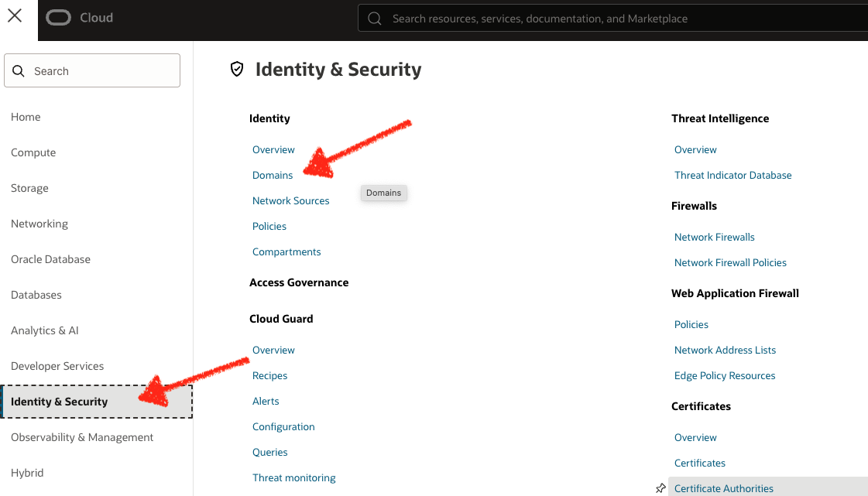Open the Overview link under Identity

pos(273,150)
